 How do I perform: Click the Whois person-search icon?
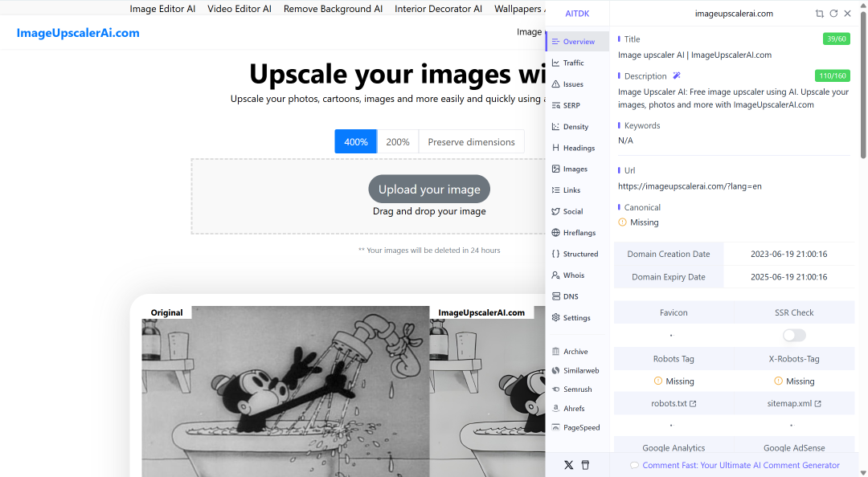click(556, 275)
